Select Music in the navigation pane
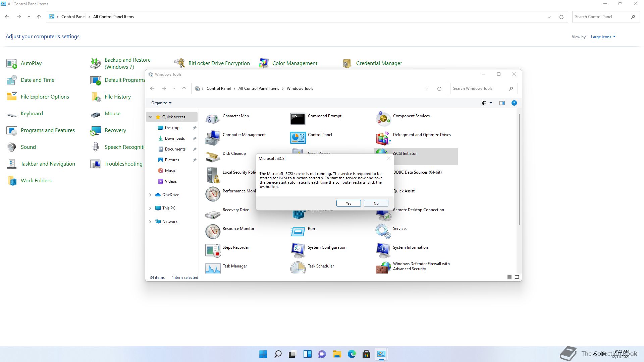Viewport: 644px width, 362px height. (170, 171)
